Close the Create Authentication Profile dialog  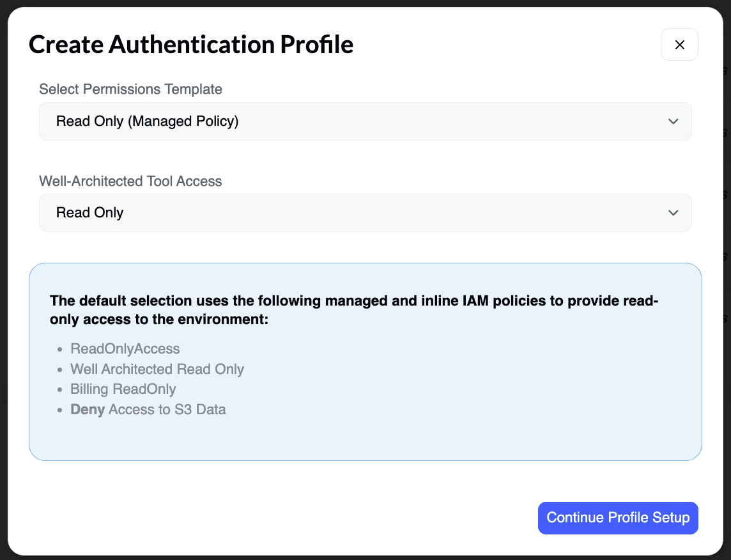click(679, 45)
